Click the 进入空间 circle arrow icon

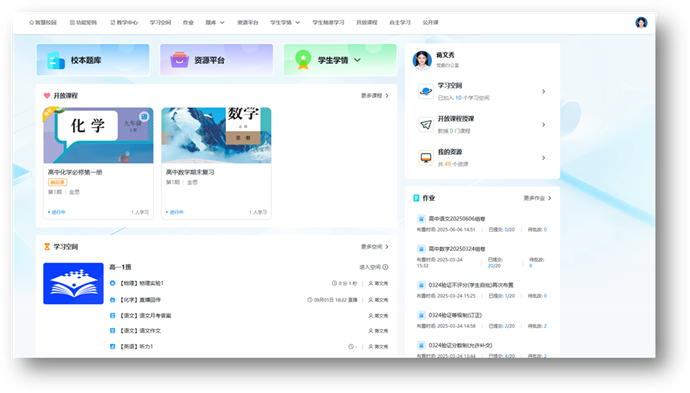tap(385, 267)
